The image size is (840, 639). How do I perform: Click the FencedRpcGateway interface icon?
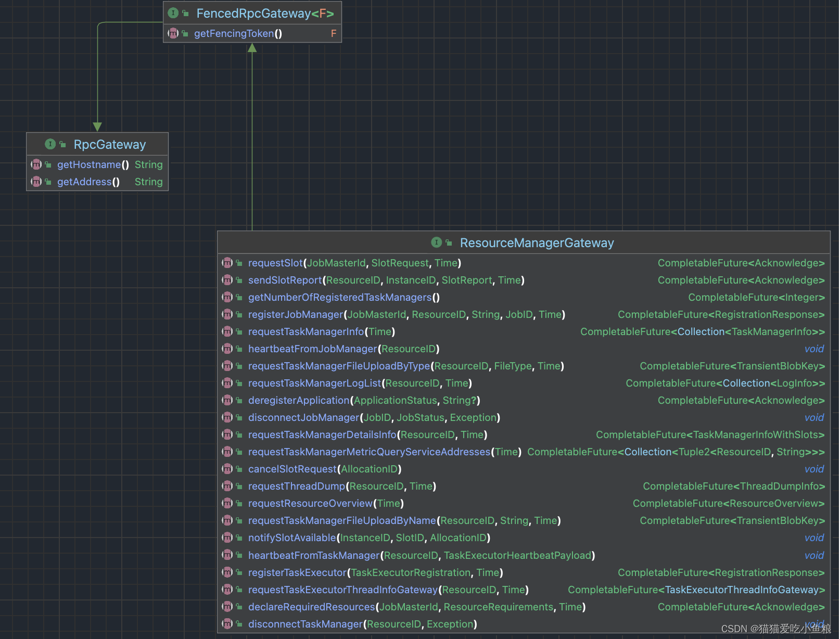[173, 13]
